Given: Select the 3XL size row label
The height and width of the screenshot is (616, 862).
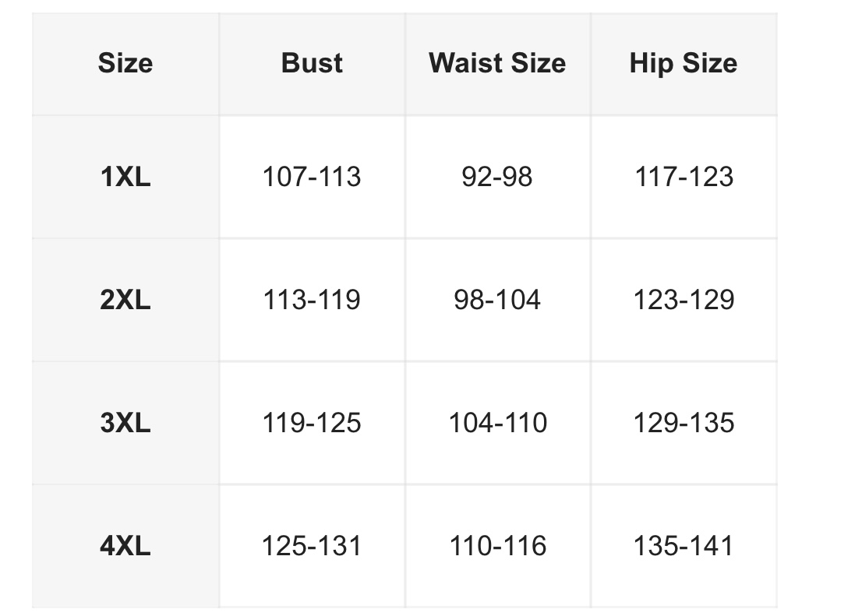Looking at the screenshot, I should (x=125, y=423).
